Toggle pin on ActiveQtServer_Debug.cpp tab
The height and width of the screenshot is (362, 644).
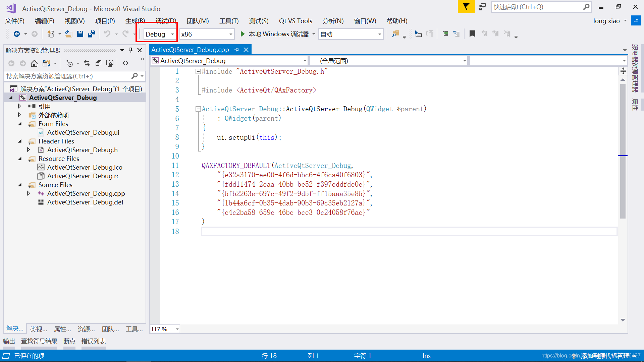point(237,50)
